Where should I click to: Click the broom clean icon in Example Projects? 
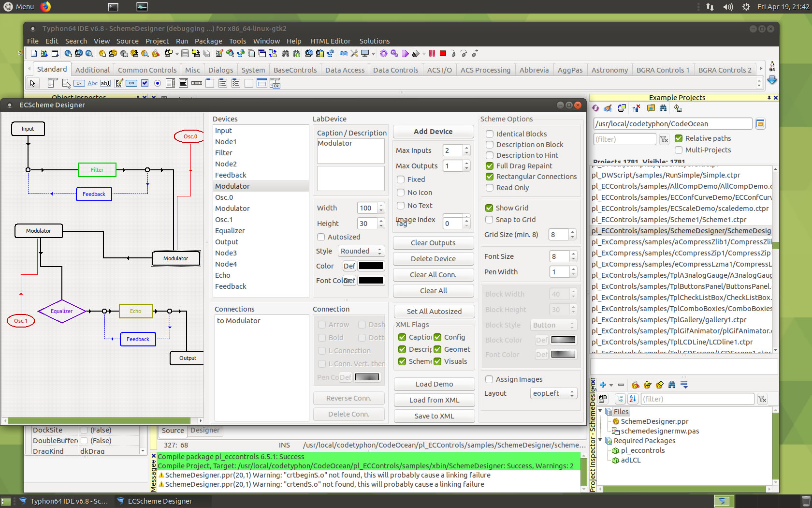click(x=608, y=108)
